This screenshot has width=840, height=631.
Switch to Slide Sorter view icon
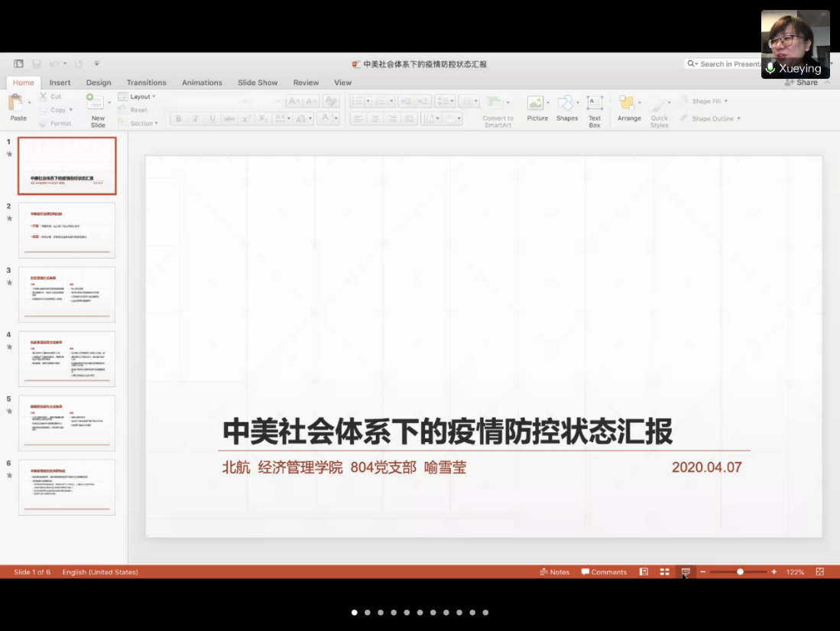click(x=665, y=572)
